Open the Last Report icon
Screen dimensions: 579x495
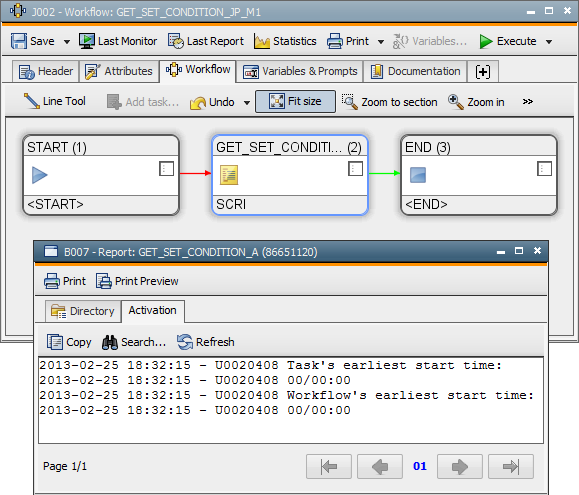pos(176,41)
